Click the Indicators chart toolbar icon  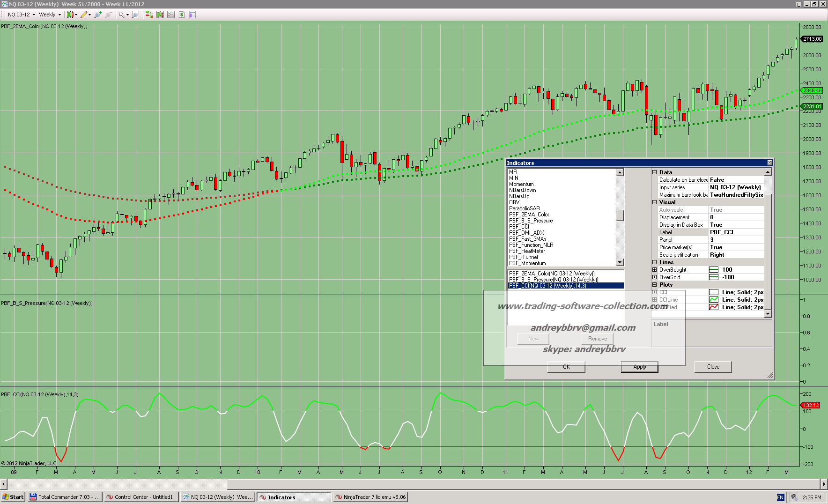coord(171,15)
